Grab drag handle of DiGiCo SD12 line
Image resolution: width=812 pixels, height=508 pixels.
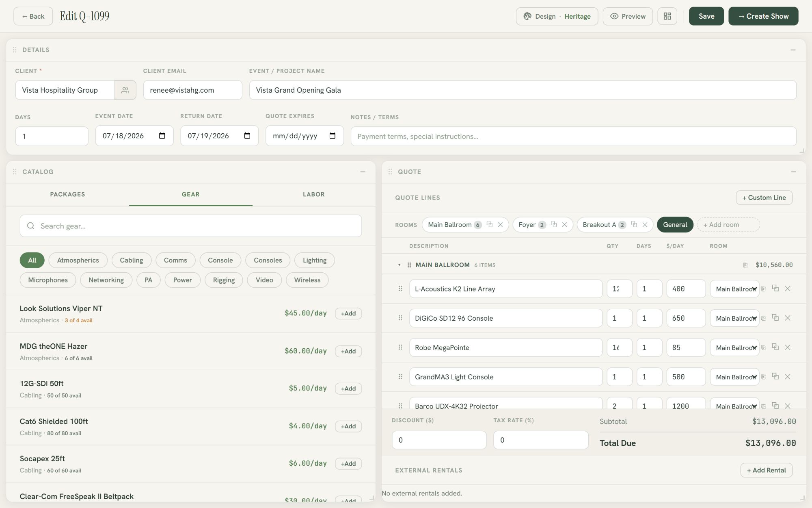400,318
